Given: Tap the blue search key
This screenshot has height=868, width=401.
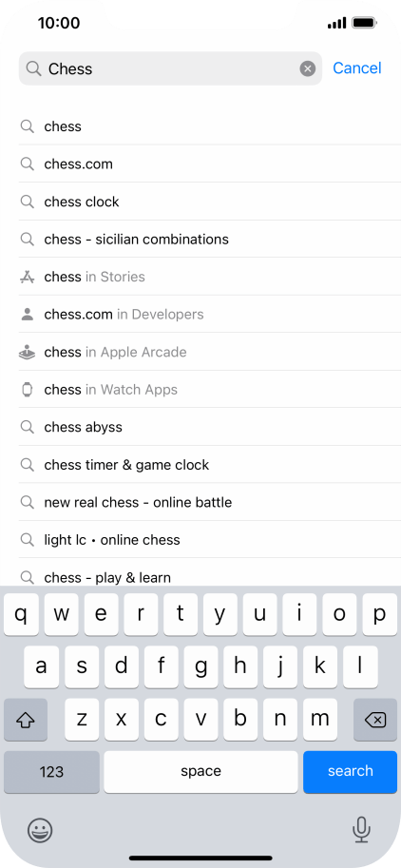Looking at the screenshot, I should (350, 772).
